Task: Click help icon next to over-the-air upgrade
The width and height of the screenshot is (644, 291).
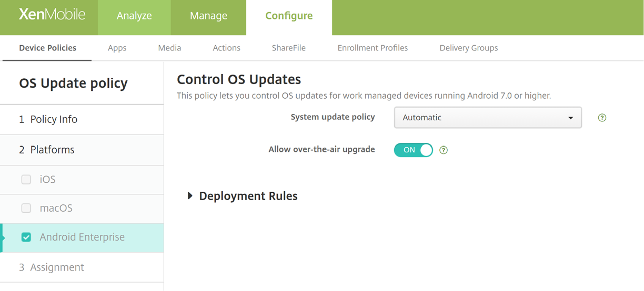Action: [x=444, y=150]
